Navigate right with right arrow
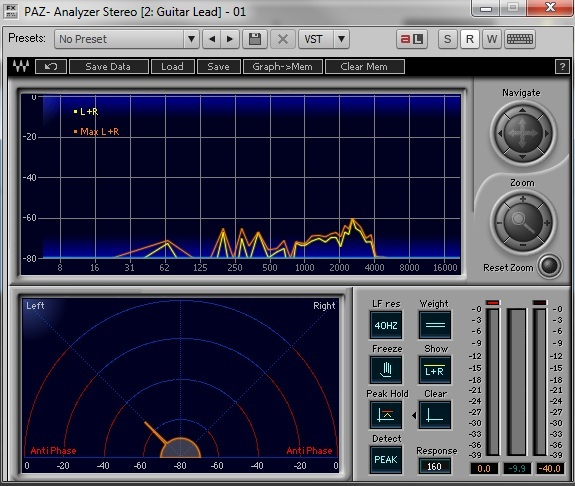Image resolution: width=575 pixels, height=486 pixels. point(547,134)
